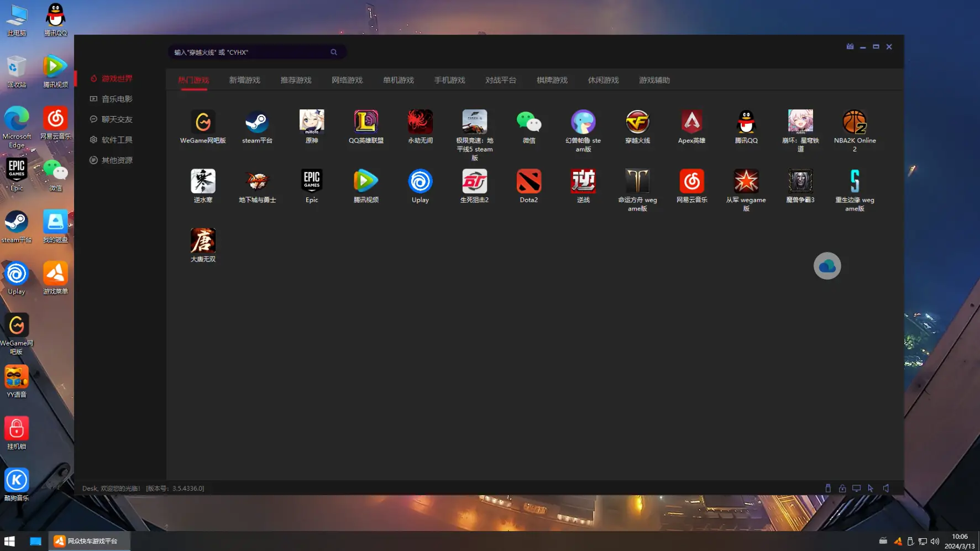Click the calendar icon in title bar
Viewport: 980px width, 551px height.
pos(850,46)
